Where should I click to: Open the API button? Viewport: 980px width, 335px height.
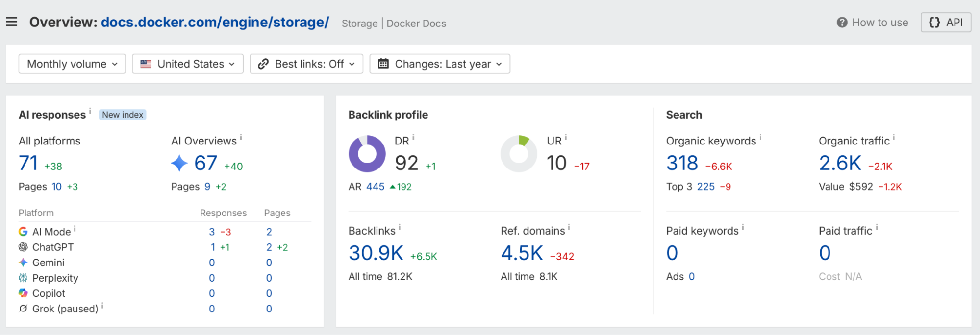click(x=946, y=23)
